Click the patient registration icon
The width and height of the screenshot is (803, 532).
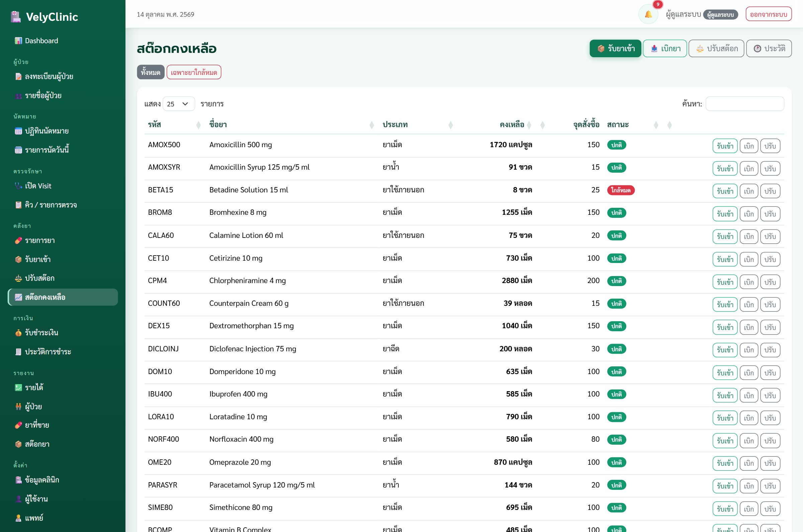(18, 76)
